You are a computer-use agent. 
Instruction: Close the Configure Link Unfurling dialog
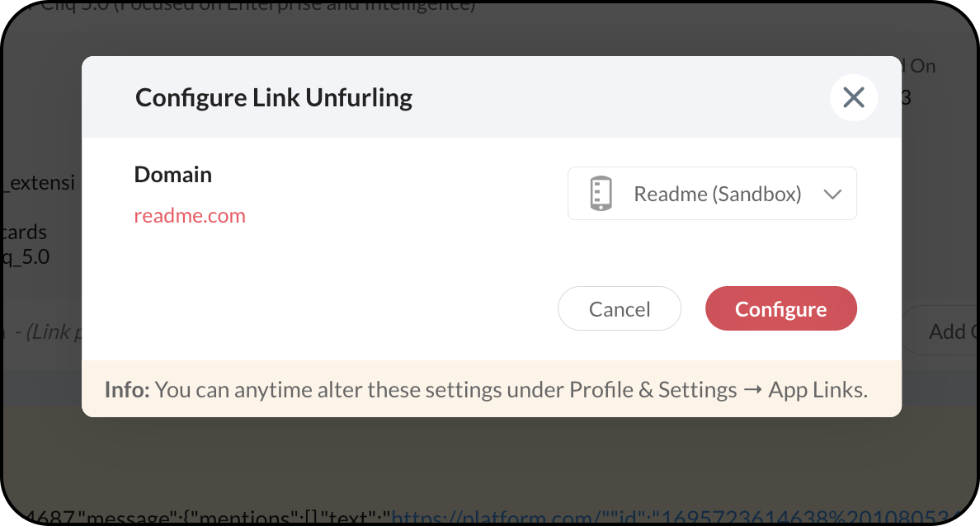tap(853, 97)
